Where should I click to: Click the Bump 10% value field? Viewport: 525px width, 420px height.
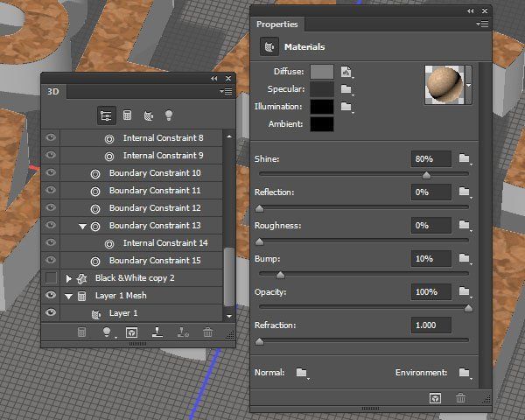click(x=430, y=259)
